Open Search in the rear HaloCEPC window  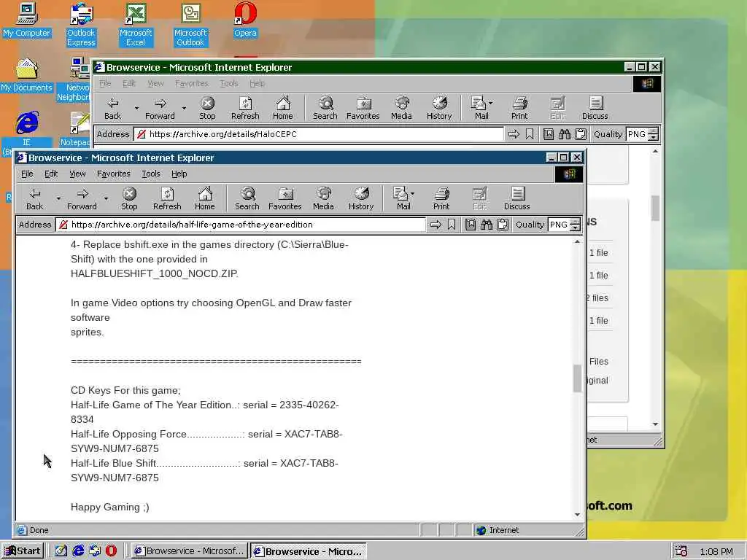tap(325, 108)
